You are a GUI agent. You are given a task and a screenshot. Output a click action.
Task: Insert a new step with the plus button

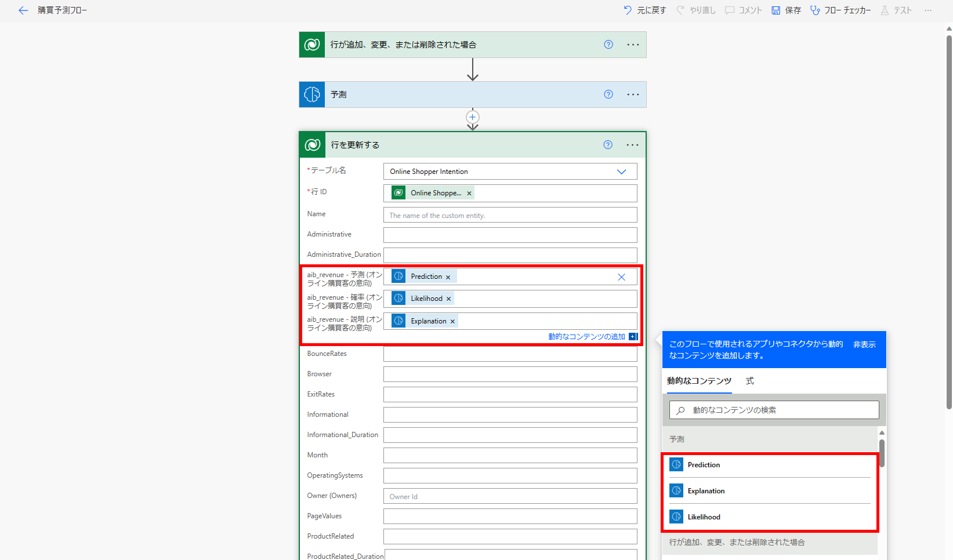click(473, 117)
